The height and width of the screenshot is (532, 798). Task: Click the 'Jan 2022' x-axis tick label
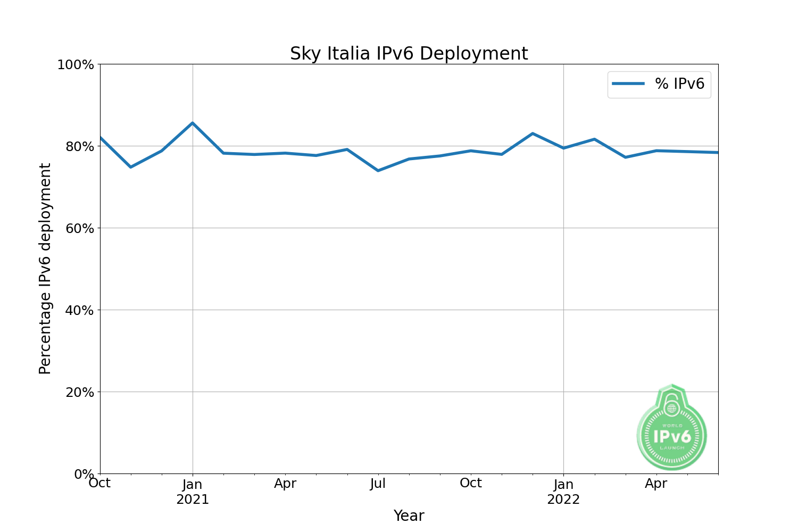(x=563, y=492)
